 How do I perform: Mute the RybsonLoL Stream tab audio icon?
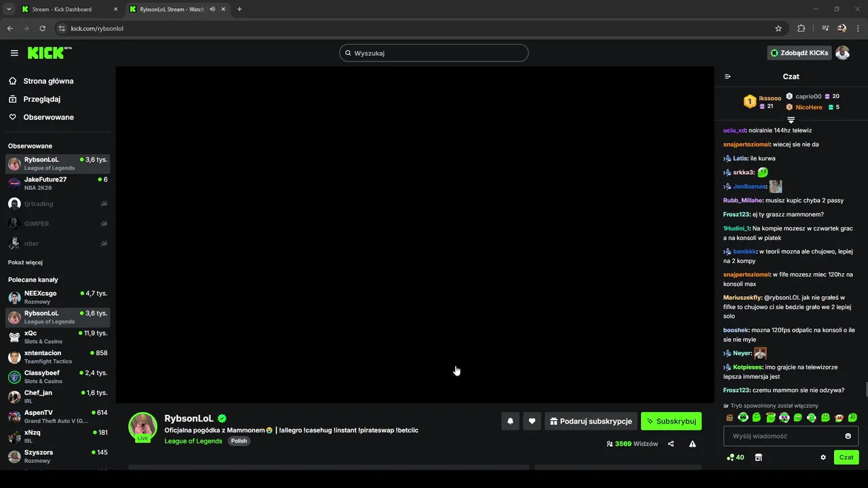(x=212, y=9)
